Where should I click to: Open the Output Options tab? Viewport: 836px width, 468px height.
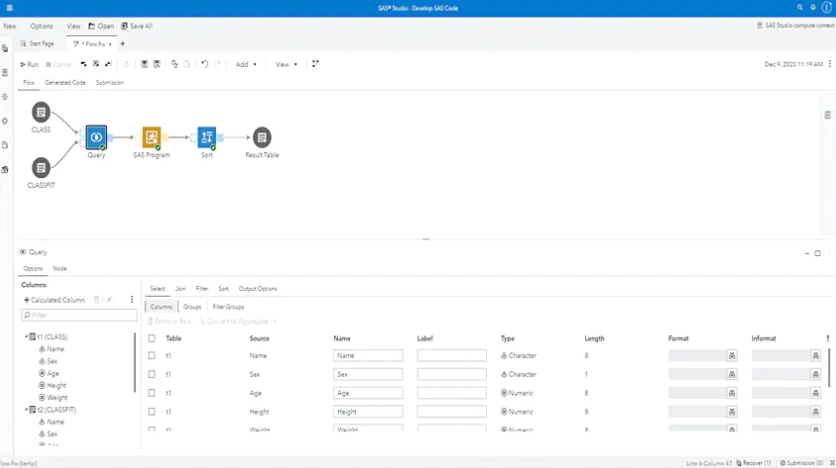[258, 288]
